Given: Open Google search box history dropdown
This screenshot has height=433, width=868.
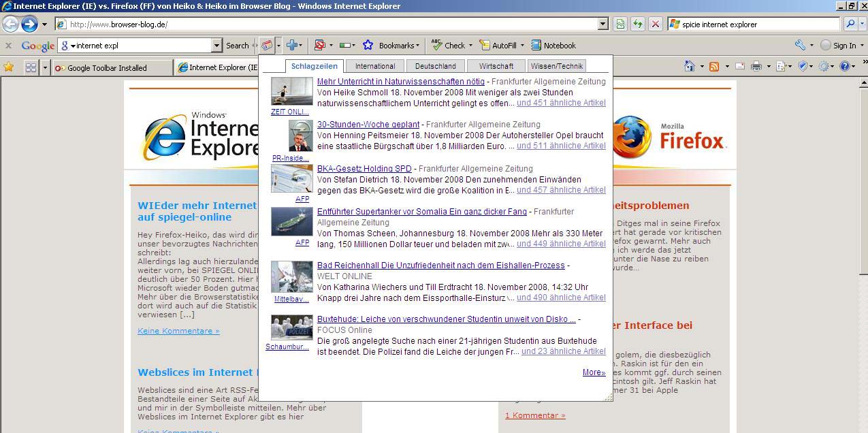Looking at the screenshot, I should click(216, 46).
